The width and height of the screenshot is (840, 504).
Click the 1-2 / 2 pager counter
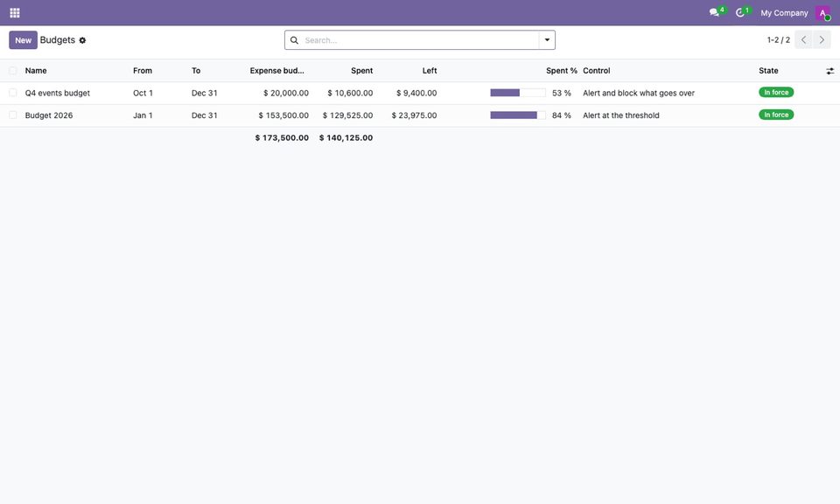click(x=779, y=40)
